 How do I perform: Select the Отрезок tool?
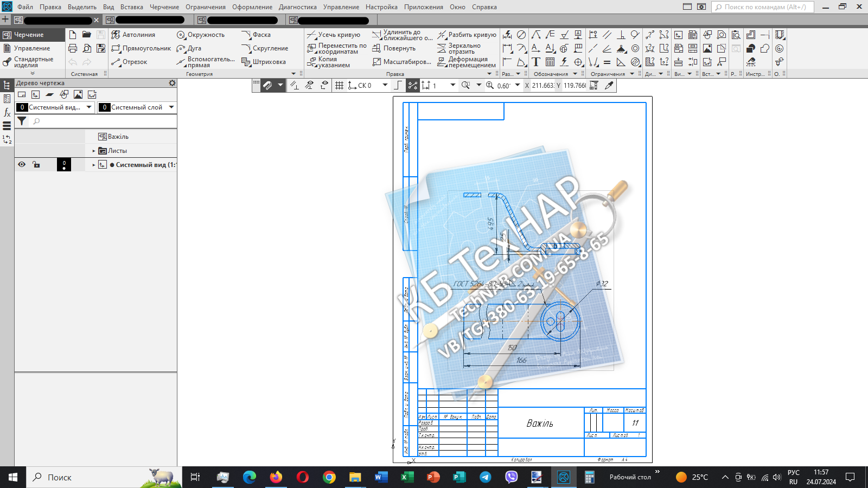tap(129, 62)
